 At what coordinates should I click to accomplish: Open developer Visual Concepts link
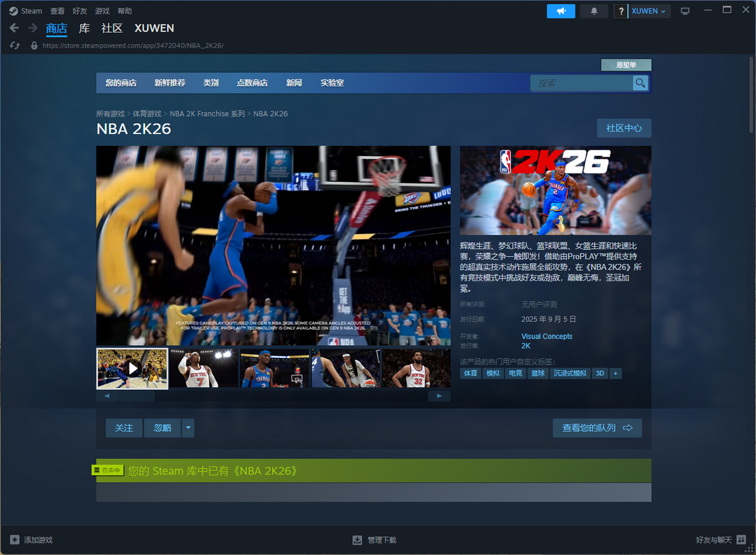tap(547, 336)
